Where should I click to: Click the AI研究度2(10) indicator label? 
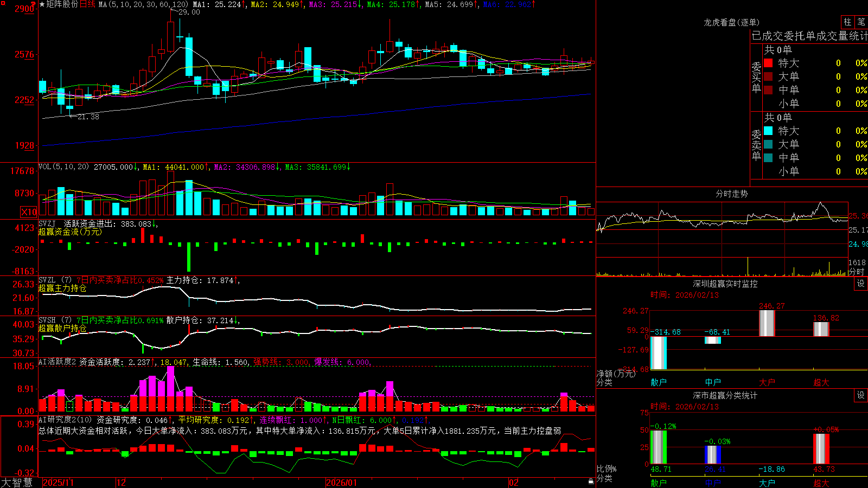tap(66, 420)
